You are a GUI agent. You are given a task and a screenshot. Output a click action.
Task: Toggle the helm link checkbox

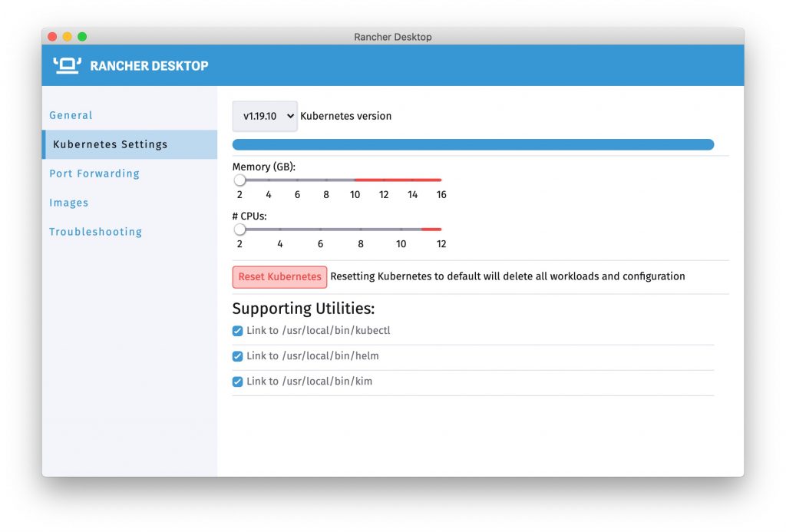pyautogui.click(x=238, y=356)
